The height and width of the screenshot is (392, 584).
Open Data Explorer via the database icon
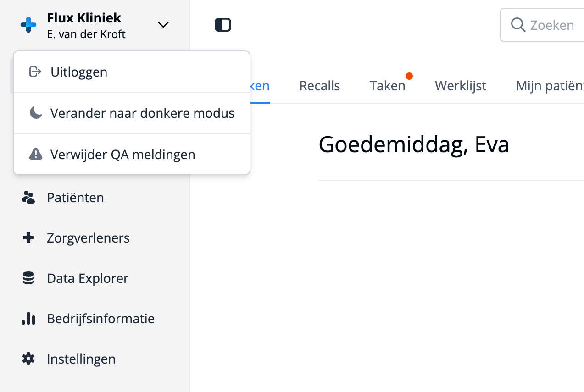click(28, 278)
